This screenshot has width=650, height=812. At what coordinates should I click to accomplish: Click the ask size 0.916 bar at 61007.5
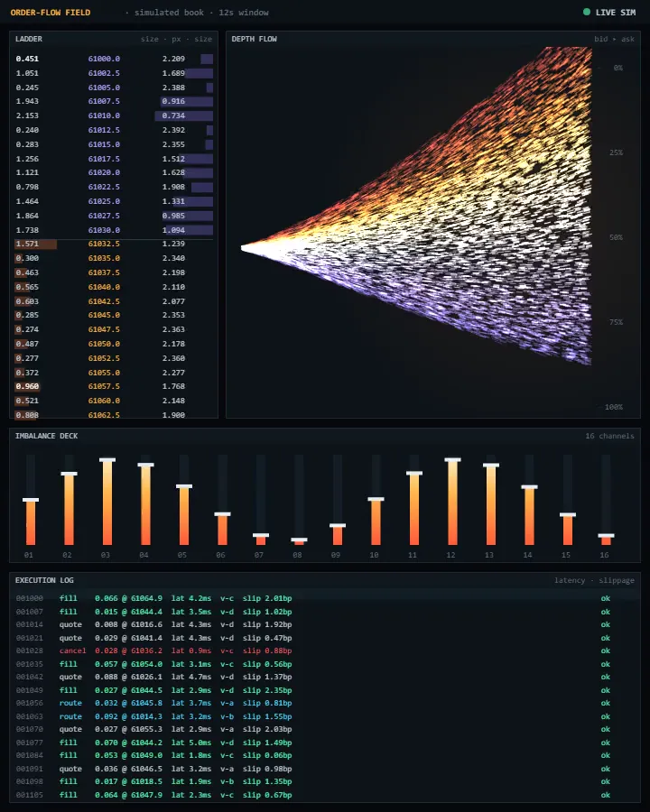[187, 101]
